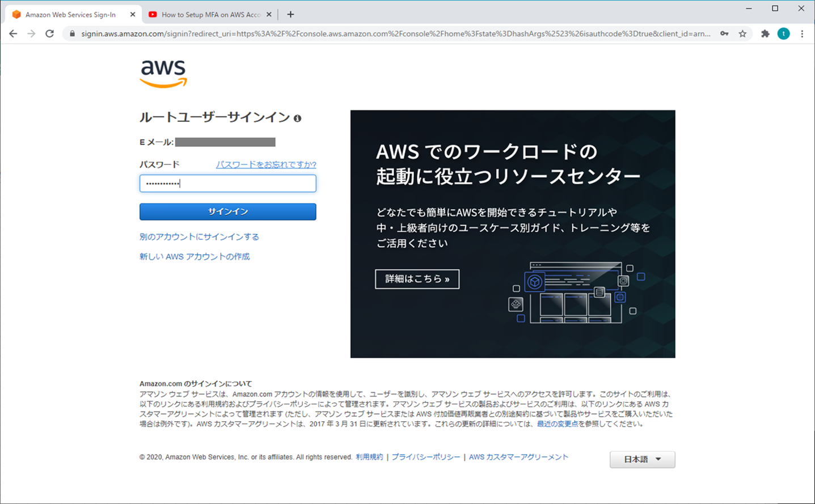Click the AWS logo
The height and width of the screenshot is (504, 815).
click(163, 74)
